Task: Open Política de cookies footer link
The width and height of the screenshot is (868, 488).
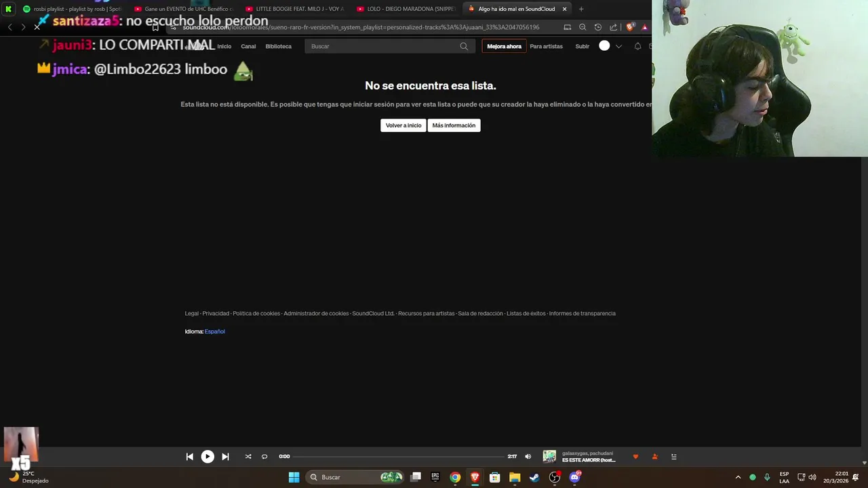Action: (x=256, y=313)
